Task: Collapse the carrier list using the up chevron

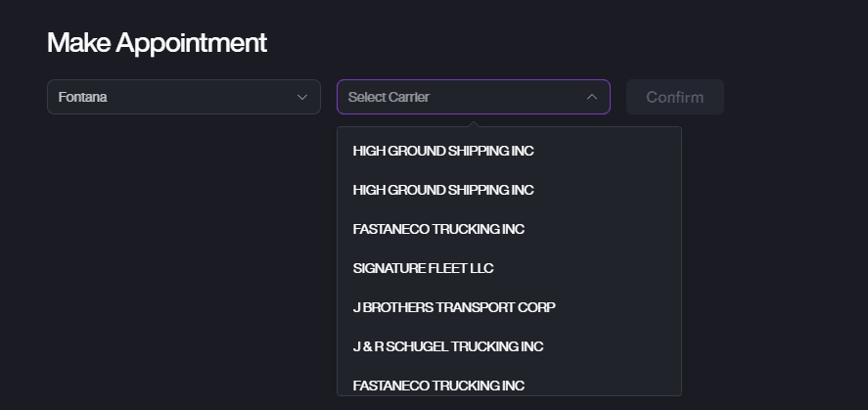Action: click(x=592, y=97)
